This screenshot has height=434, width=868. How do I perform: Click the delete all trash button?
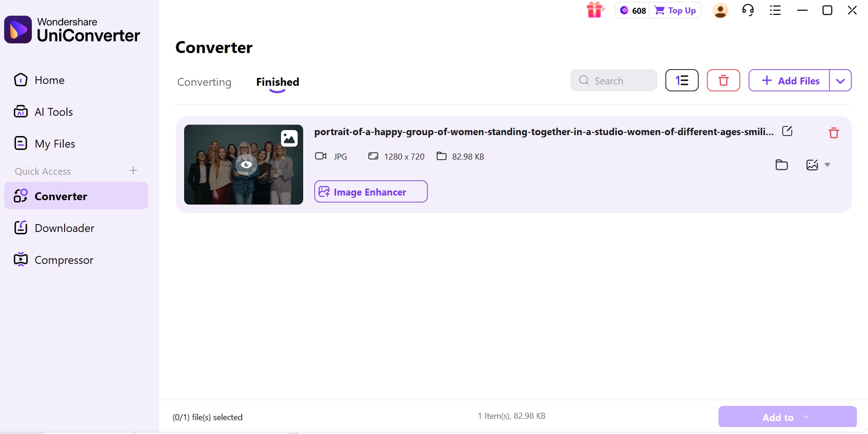724,80
